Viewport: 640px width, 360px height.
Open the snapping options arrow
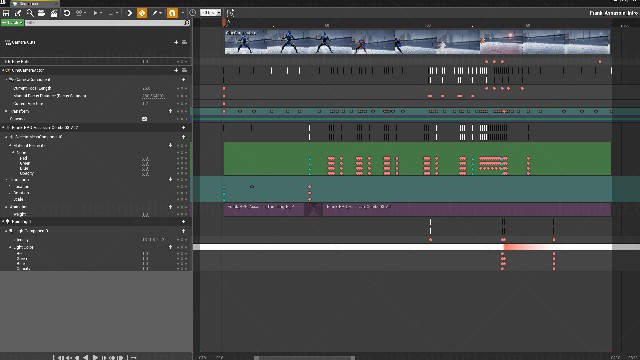tap(182, 13)
